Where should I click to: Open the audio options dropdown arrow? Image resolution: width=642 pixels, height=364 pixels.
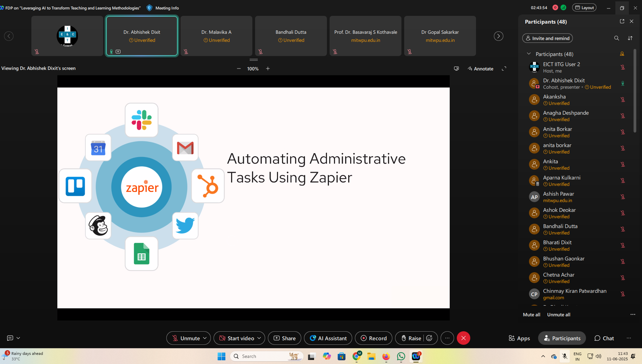click(205, 338)
